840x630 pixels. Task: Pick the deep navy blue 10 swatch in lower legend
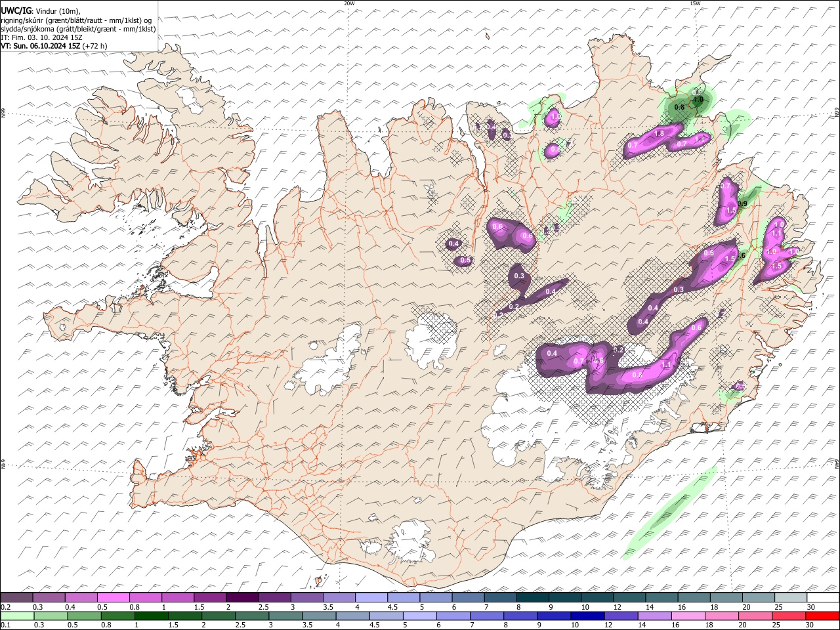(587, 616)
